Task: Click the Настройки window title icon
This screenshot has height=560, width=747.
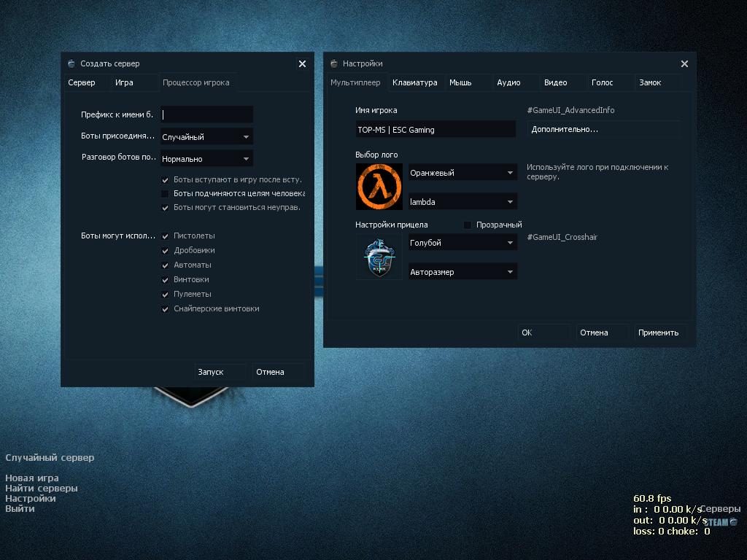Action: (x=333, y=63)
